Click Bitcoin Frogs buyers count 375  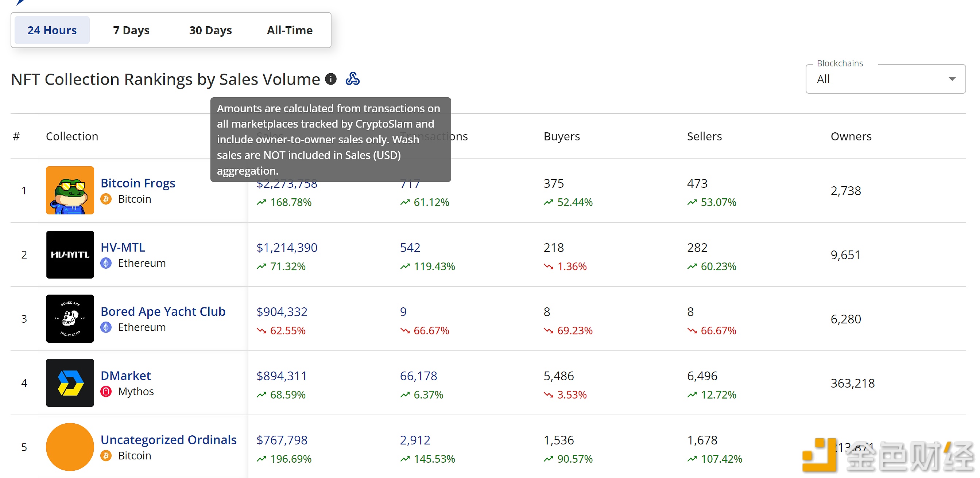click(x=554, y=183)
